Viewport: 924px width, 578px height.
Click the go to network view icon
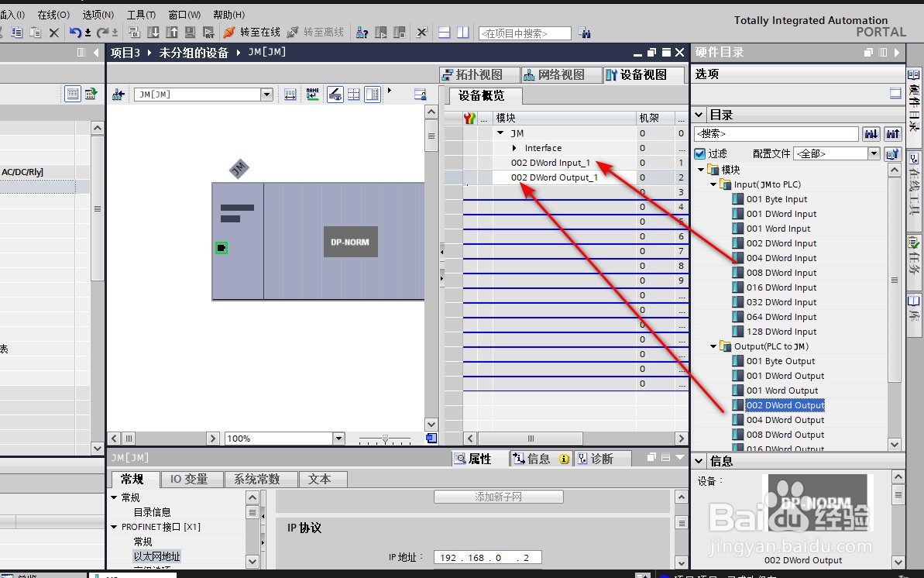coord(118,95)
